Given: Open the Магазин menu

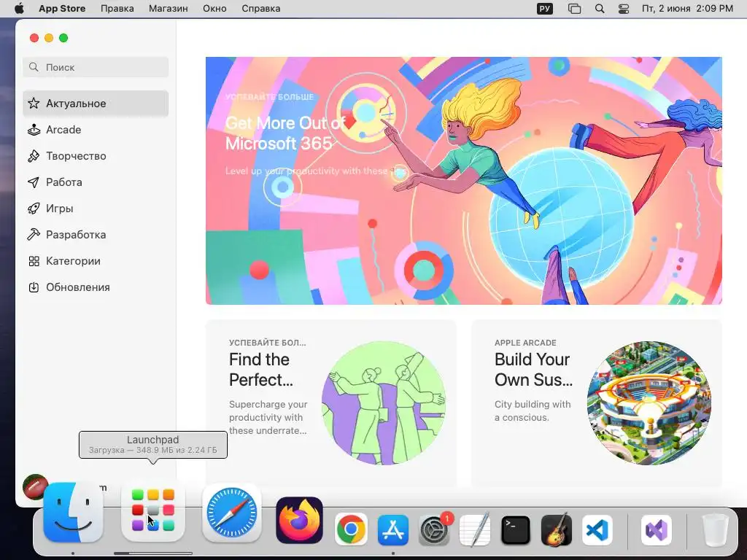Looking at the screenshot, I should coord(169,9).
